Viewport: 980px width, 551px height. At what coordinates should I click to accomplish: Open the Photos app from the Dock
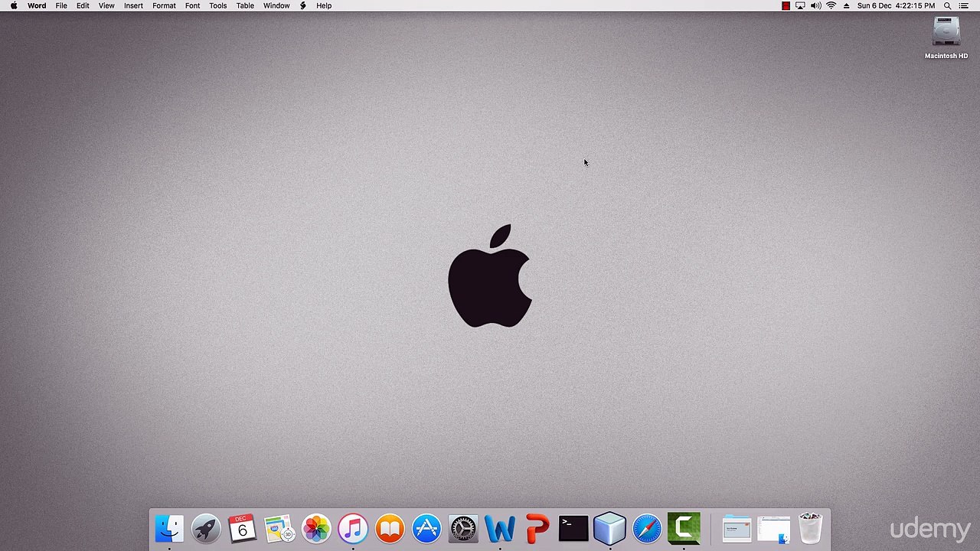pos(316,529)
